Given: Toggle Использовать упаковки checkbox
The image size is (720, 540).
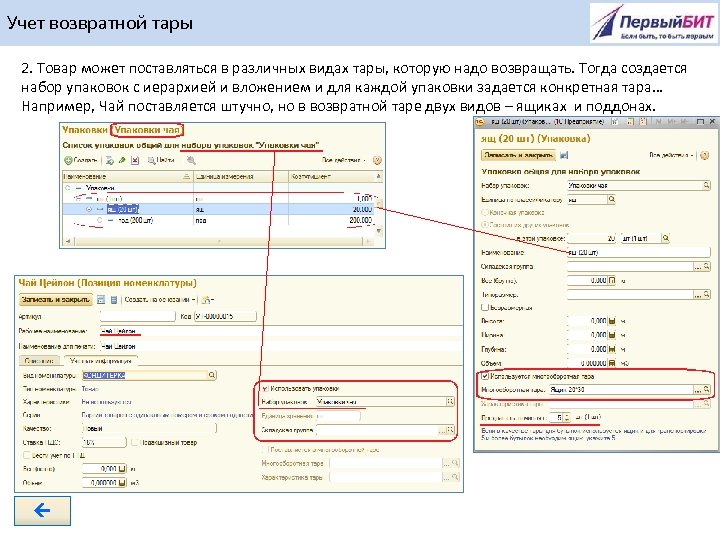Looking at the screenshot, I should 265,388.
